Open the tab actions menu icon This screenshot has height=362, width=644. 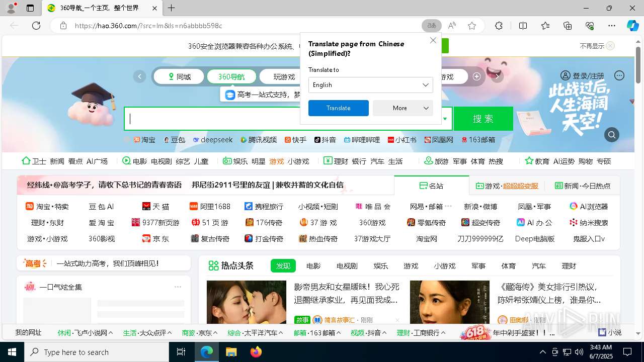coord(30,8)
